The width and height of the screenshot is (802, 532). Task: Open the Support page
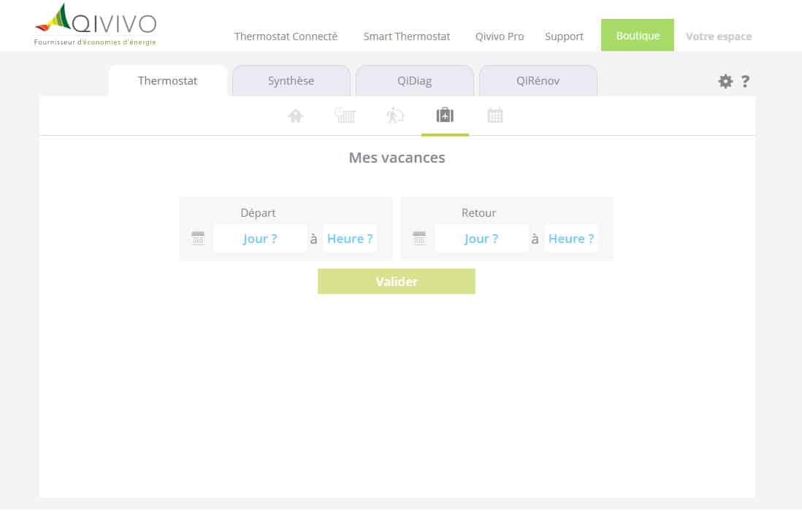(x=564, y=36)
